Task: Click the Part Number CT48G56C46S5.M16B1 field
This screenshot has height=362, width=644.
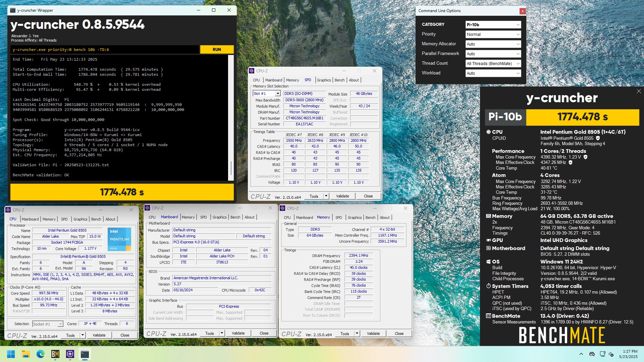Action: pyautogui.click(x=305, y=118)
